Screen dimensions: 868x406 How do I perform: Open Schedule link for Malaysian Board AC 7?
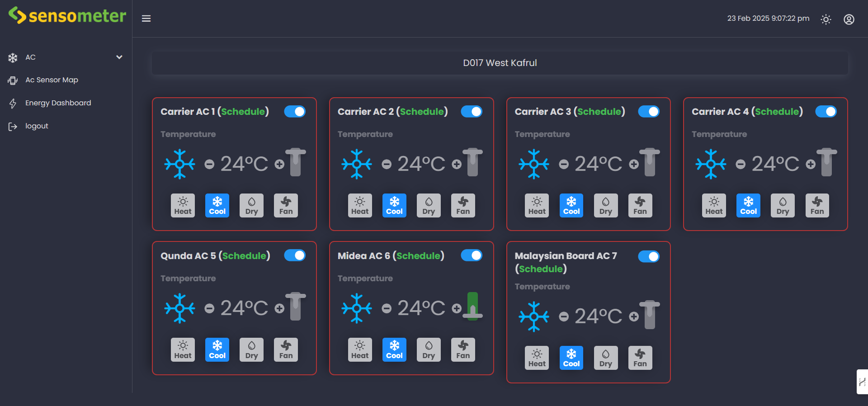(541, 269)
